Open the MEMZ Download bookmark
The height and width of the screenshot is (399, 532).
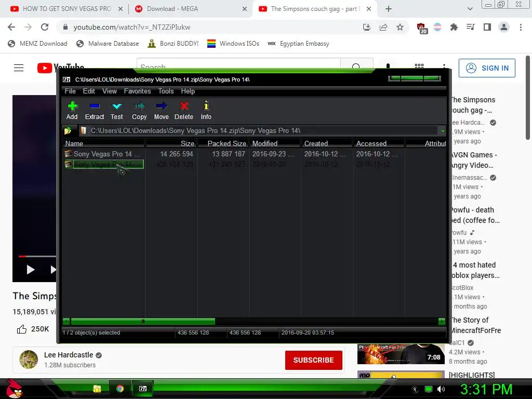click(37, 44)
